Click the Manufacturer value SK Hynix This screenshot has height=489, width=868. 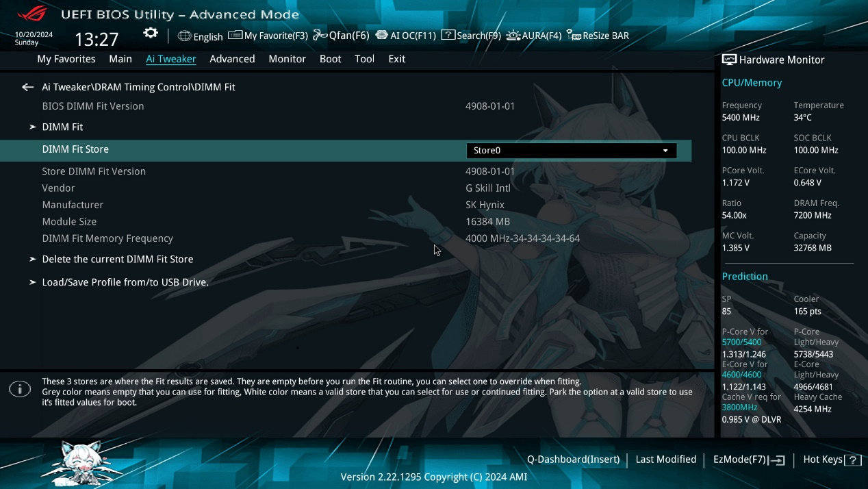[485, 205]
